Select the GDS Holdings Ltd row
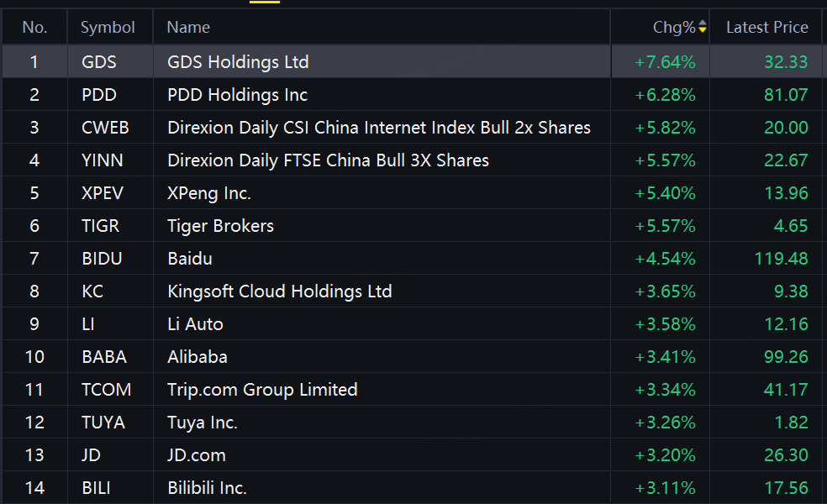The width and height of the screenshot is (827, 504). pos(412,61)
